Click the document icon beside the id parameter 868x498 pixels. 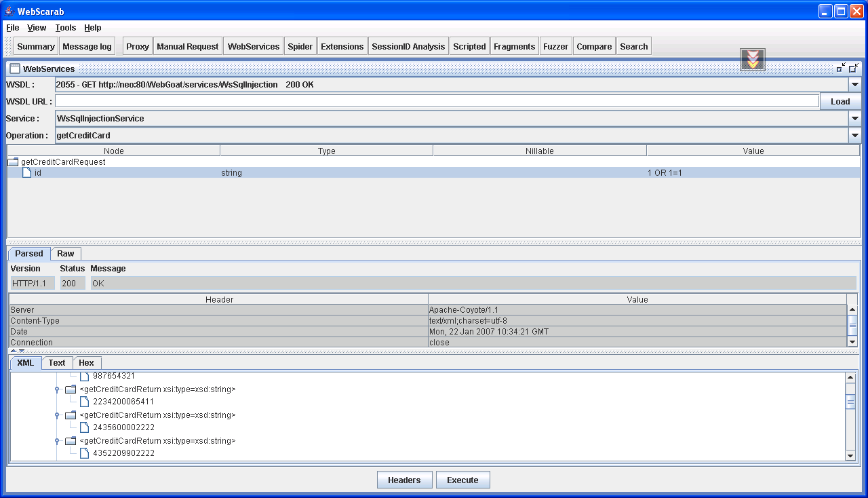coord(25,172)
